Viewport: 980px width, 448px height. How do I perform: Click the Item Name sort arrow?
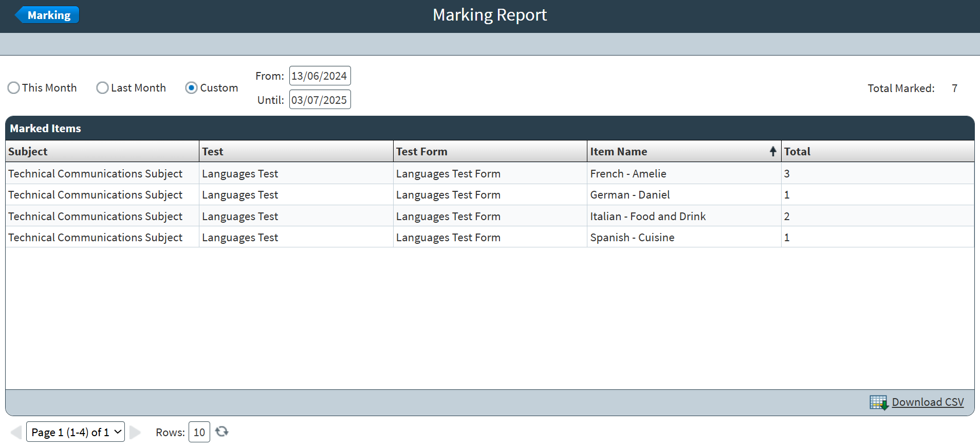point(772,151)
